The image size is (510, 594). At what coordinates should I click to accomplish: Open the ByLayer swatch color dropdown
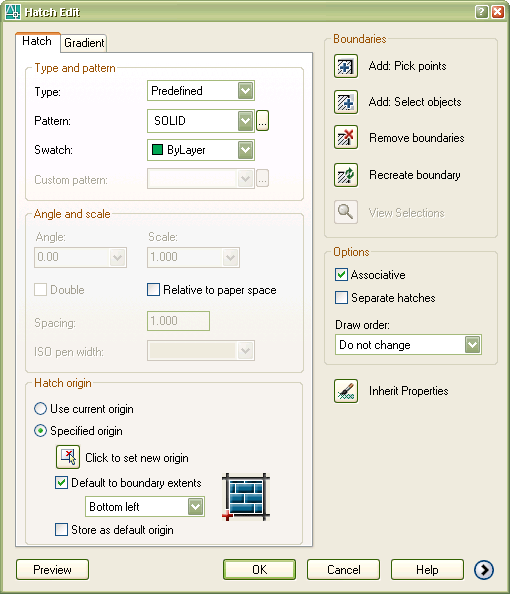[201, 150]
